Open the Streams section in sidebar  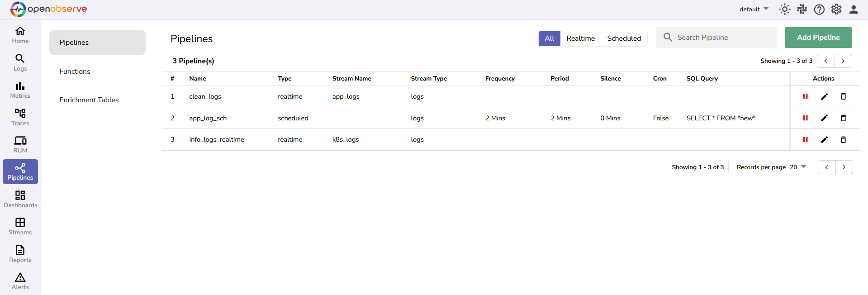click(x=20, y=226)
